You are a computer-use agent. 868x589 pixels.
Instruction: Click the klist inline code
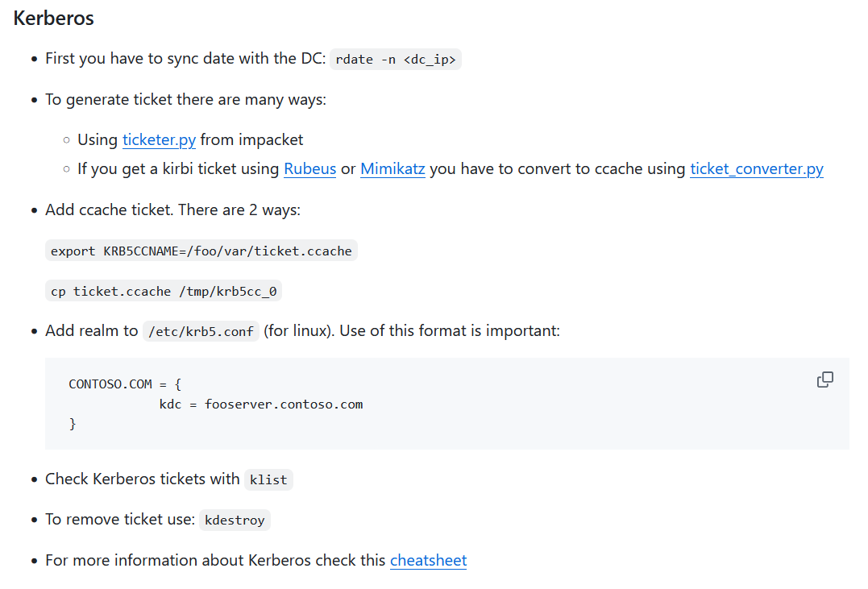coord(268,479)
